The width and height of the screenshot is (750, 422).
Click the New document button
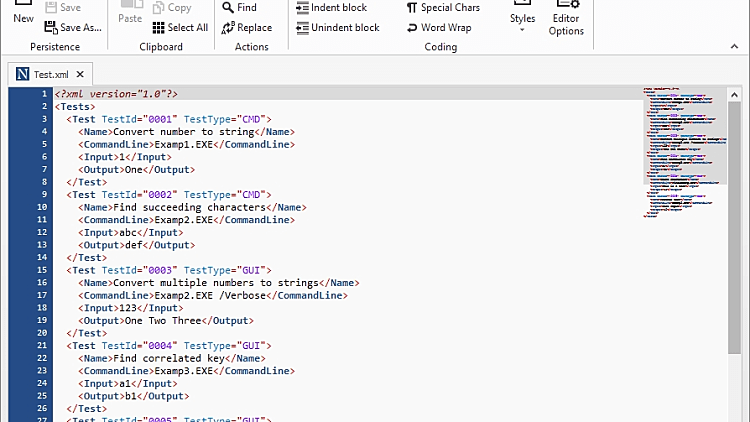click(23, 14)
